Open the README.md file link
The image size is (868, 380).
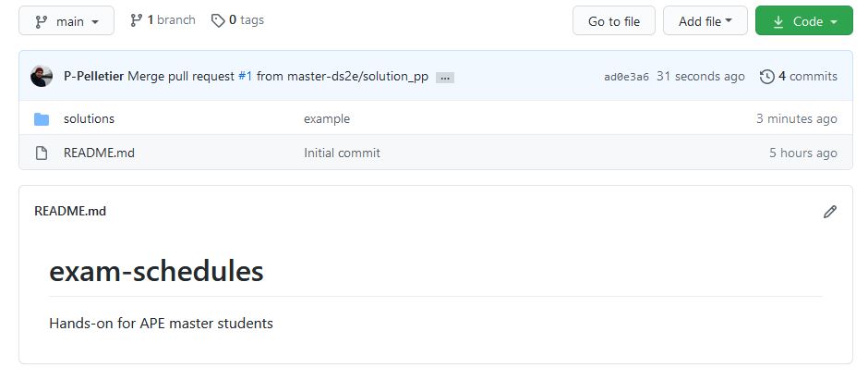click(x=99, y=153)
